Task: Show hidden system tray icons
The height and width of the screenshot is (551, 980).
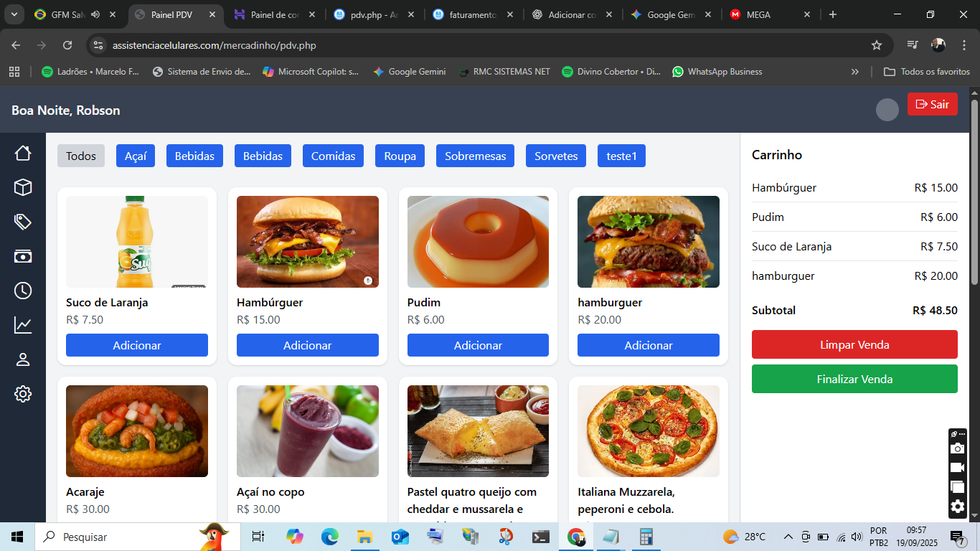Action: [788, 536]
